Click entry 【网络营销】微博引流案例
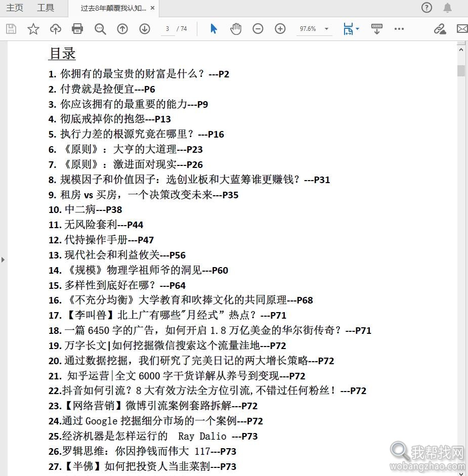The height and width of the screenshot is (476, 468). [153, 406]
